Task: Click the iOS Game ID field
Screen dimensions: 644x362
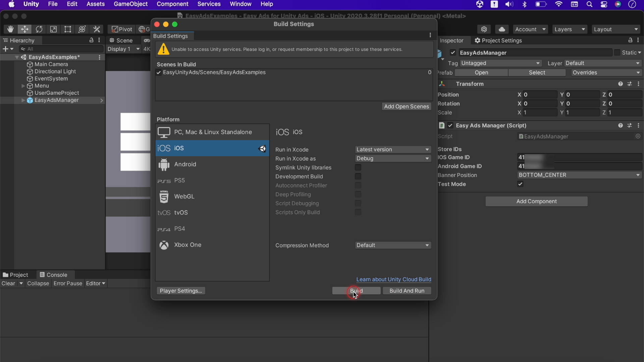Action: click(x=579, y=157)
